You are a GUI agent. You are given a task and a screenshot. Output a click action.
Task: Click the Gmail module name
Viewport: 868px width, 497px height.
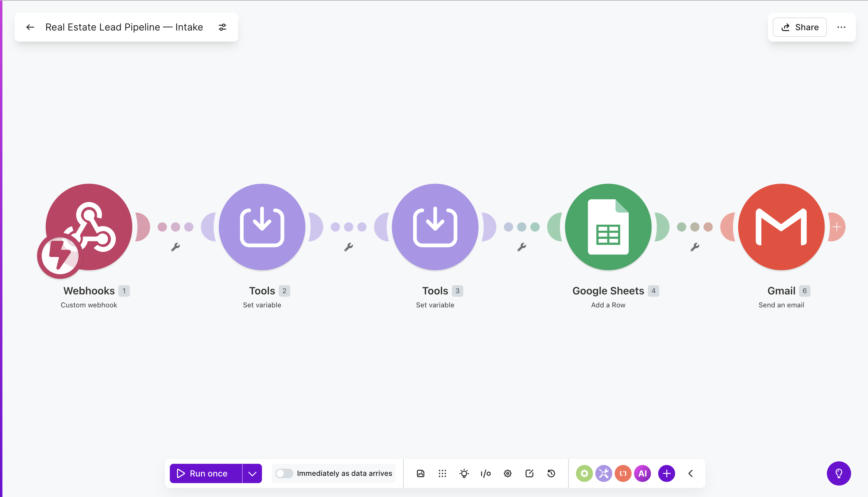click(x=781, y=291)
